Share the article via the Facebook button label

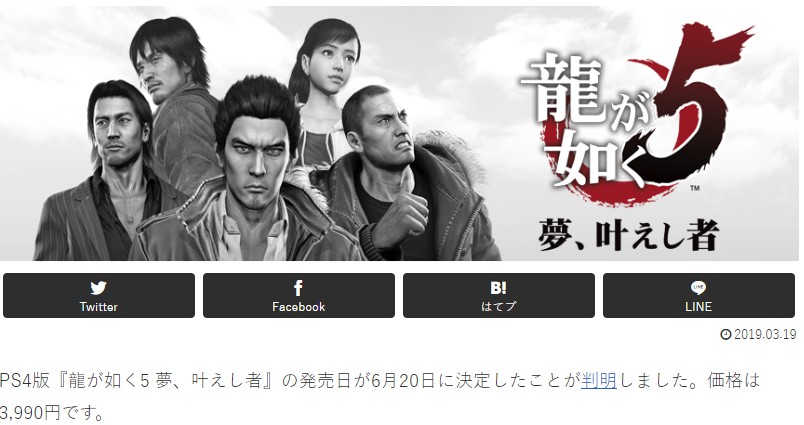pos(298,307)
